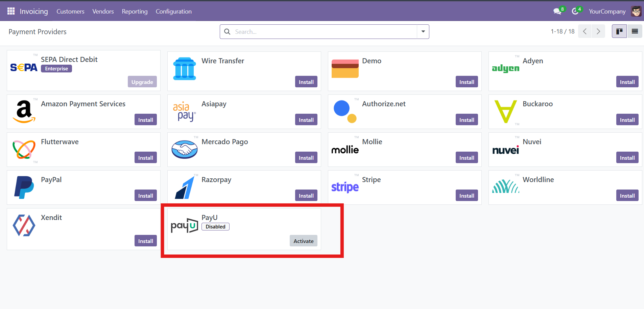Click the search magnifier icon
This screenshot has height=309, width=644.
click(228, 31)
